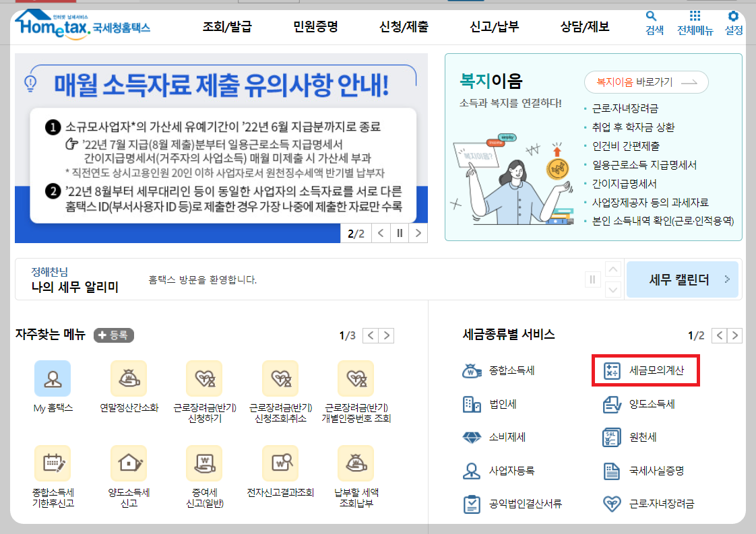The height and width of the screenshot is (534, 756).
Task: Open the 양도소득세 신고 icon
Action: [129, 463]
